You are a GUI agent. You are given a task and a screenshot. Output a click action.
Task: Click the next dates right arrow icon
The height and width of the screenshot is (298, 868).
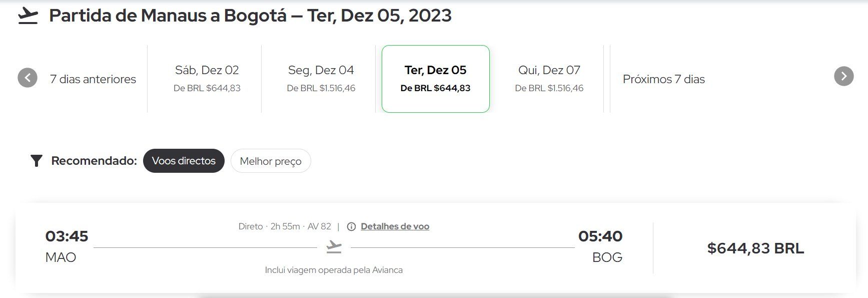[x=843, y=76]
